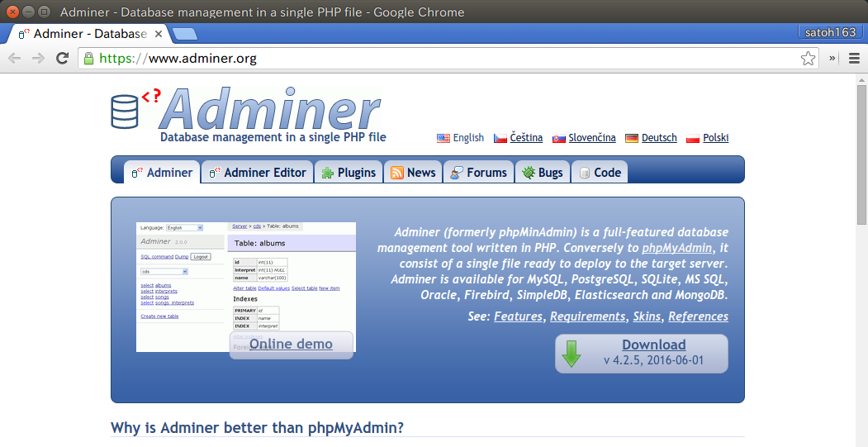Click the Adminer Editor tab icon
Viewport: 868px width, 447px height.
[215, 173]
